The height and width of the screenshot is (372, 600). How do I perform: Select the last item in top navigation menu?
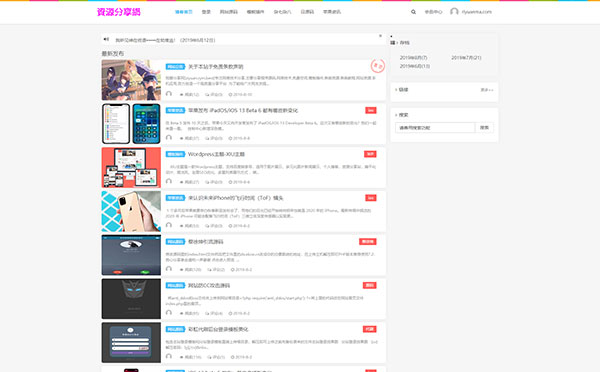tap(332, 12)
